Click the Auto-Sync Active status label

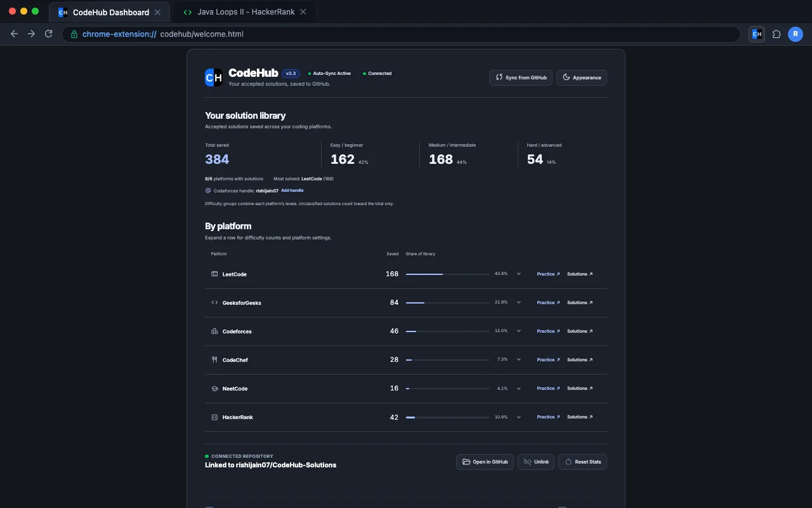coord(329,74)
